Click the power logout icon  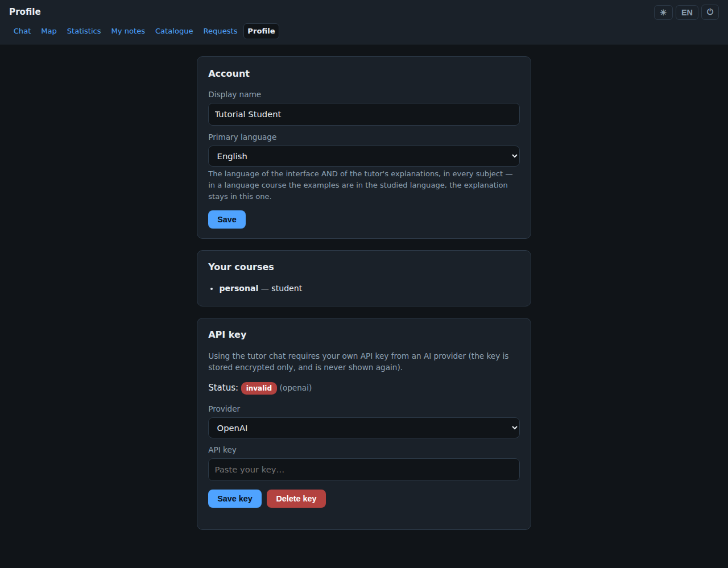click(x=710, y=13)
